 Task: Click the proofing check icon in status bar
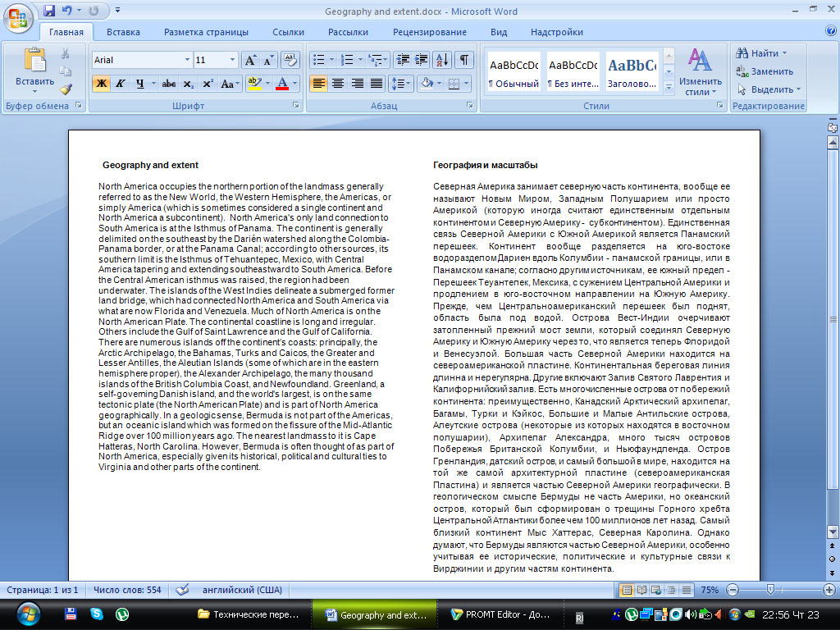(182, 590)
